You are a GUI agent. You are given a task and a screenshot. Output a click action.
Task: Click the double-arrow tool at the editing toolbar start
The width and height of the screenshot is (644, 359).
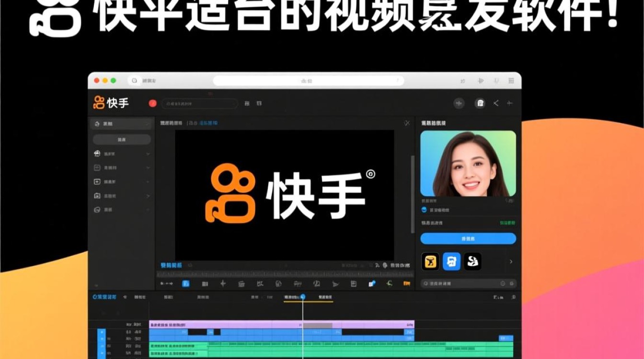point(166,284)
